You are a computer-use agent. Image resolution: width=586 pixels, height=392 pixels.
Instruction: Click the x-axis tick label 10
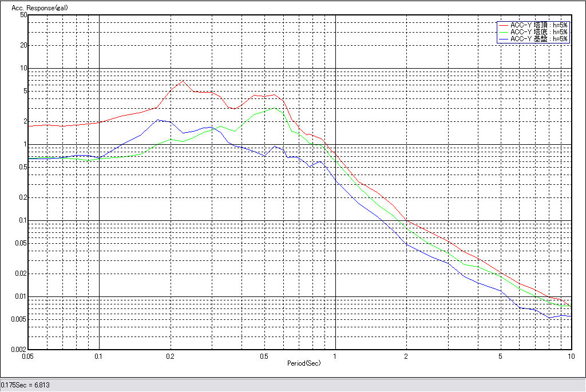tap(570, 356)
